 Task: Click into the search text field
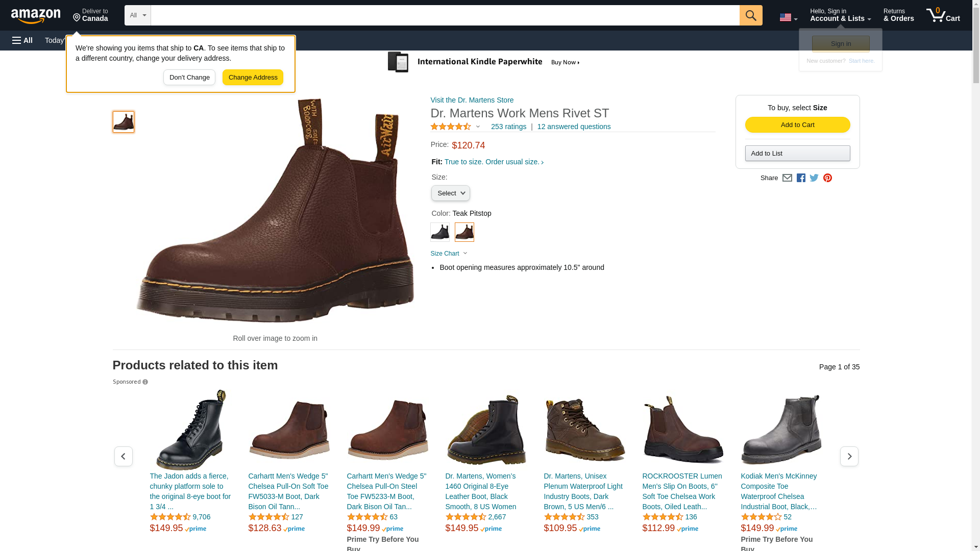coord(444,15)
